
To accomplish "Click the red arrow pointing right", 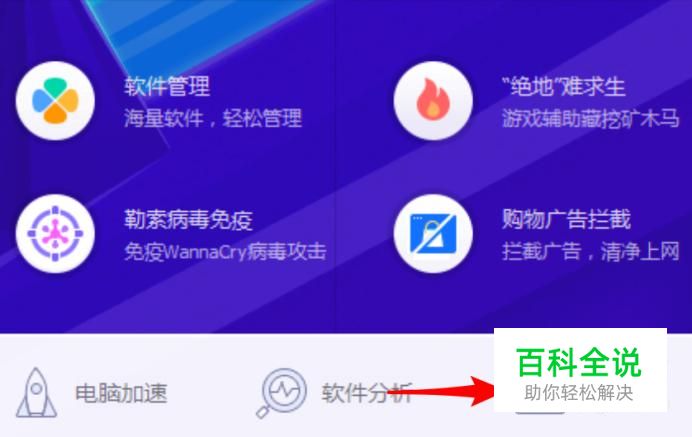I will coord(443,391).
